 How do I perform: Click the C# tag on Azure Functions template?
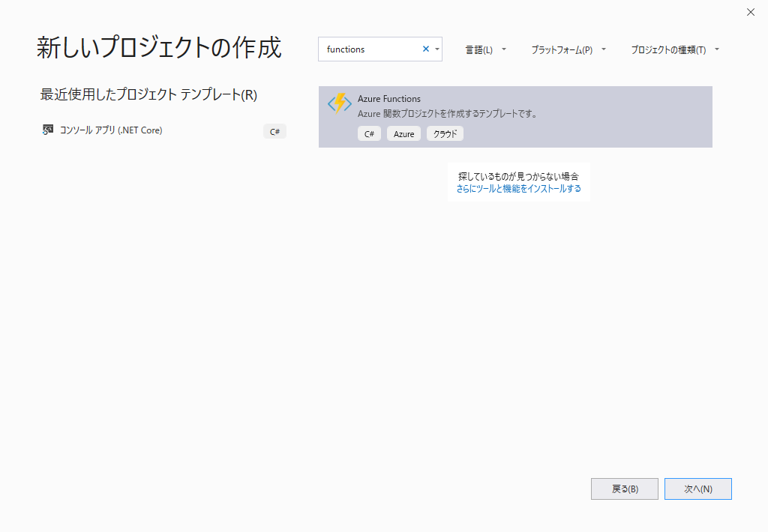[x=369, y=133]
